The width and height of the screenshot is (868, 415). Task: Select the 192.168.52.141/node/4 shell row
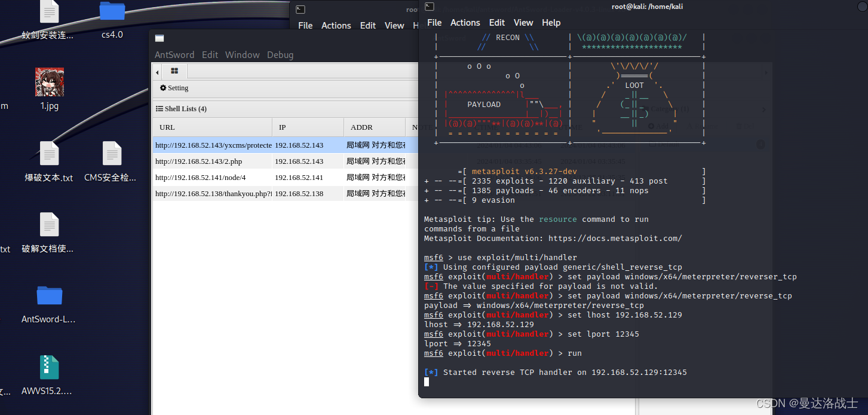coord(286,178)
